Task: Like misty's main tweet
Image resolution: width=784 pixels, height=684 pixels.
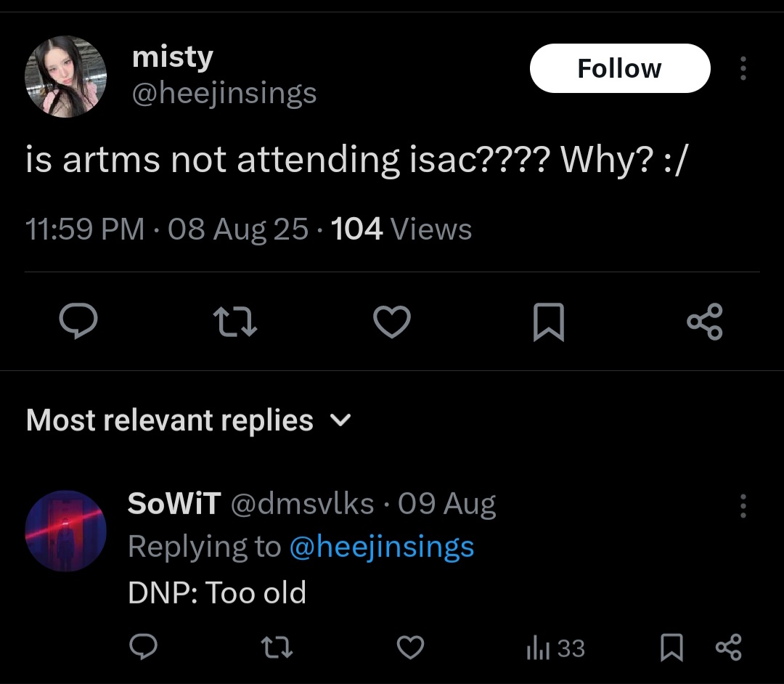Action: point(392,322)
